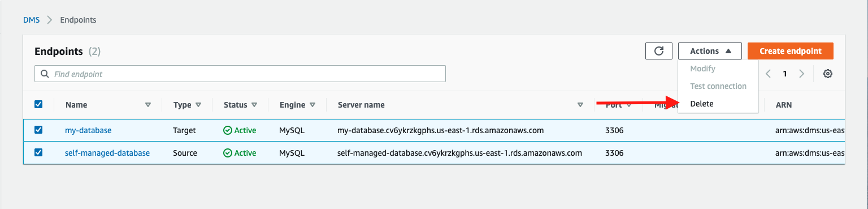Click Active status of self-managed-database row

tap(240, 153)
